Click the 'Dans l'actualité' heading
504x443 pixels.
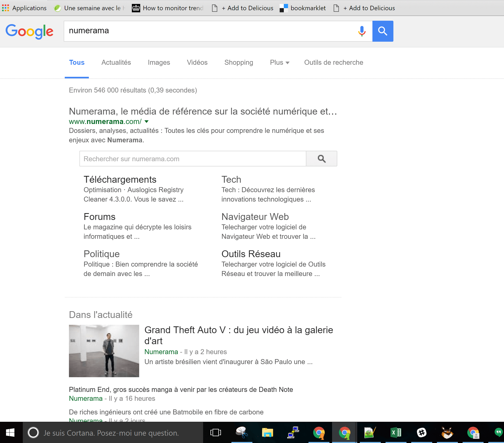pos(101,315)
